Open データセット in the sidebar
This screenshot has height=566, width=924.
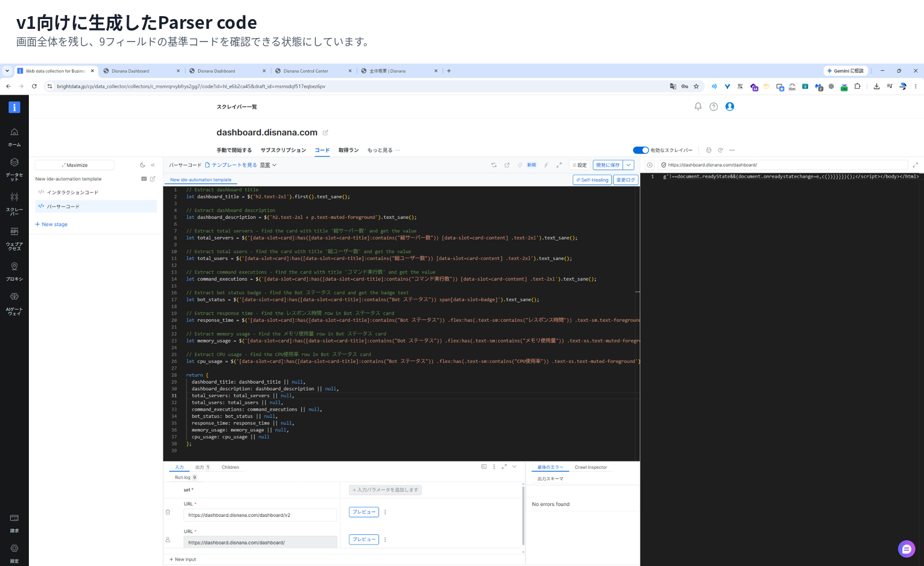tap(14, 169)
